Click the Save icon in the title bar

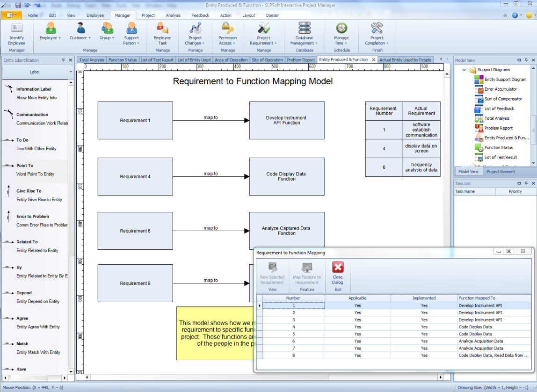point(18,5)
